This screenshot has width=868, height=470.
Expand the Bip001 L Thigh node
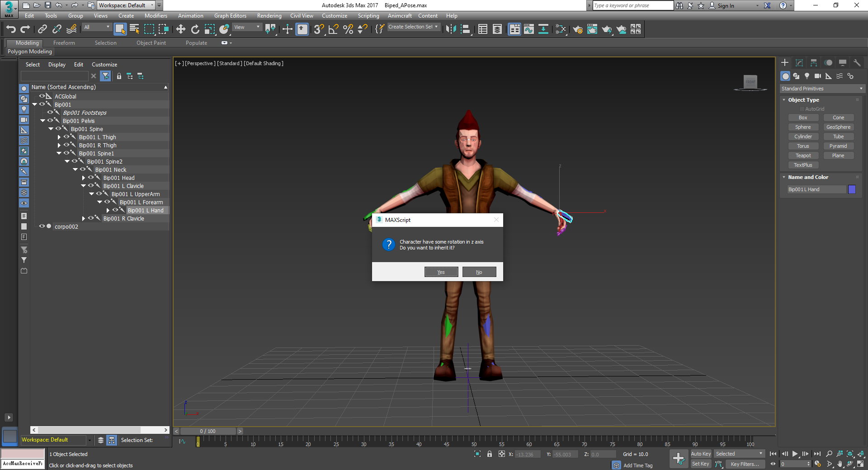59,137
